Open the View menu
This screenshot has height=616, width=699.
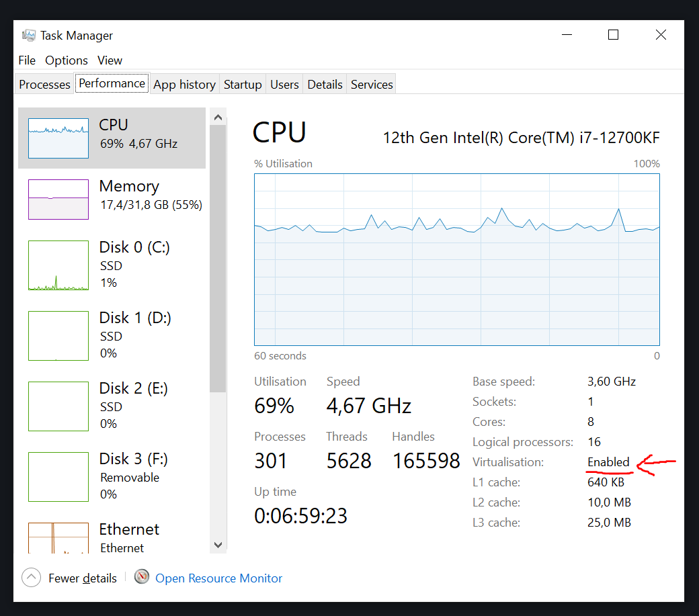tap(110, 60)
